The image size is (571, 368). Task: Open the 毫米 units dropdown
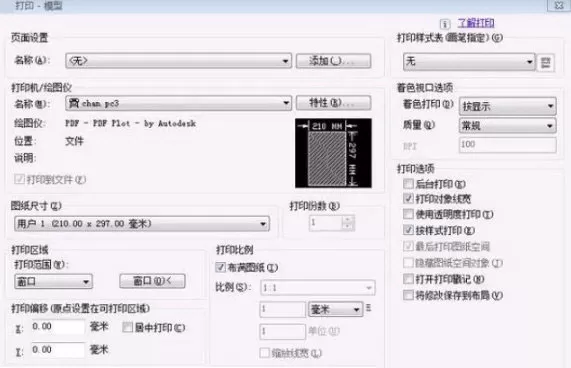click(335, 309)
